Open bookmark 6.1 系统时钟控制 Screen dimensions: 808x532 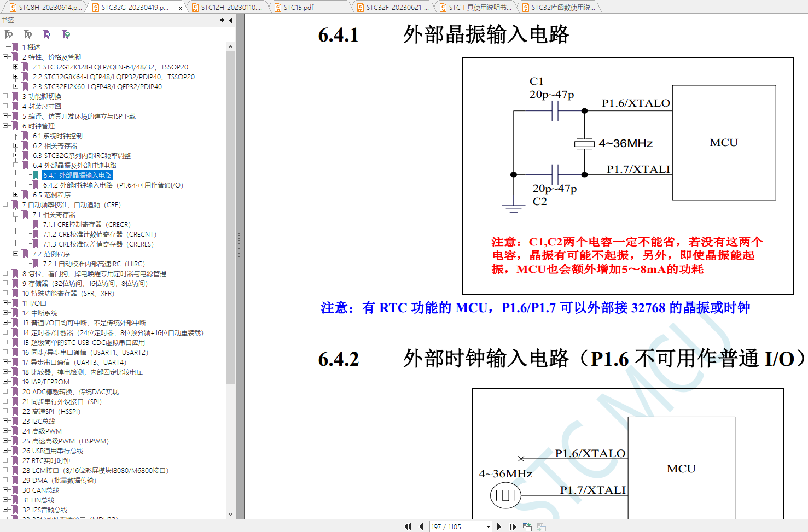pyautogui.click(x=57, y=136)
